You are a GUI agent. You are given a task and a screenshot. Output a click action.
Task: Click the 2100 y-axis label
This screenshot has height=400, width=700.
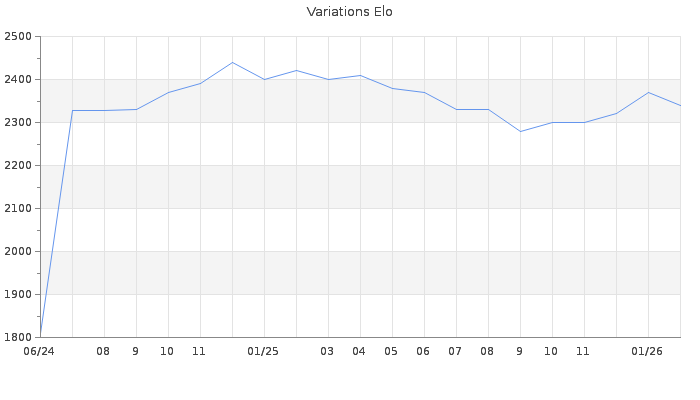coord(19,209)
